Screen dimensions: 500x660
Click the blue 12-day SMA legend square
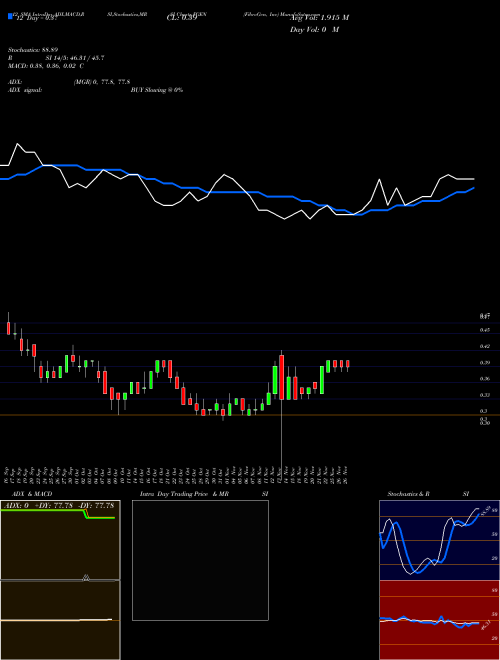[x=11, y=16]
